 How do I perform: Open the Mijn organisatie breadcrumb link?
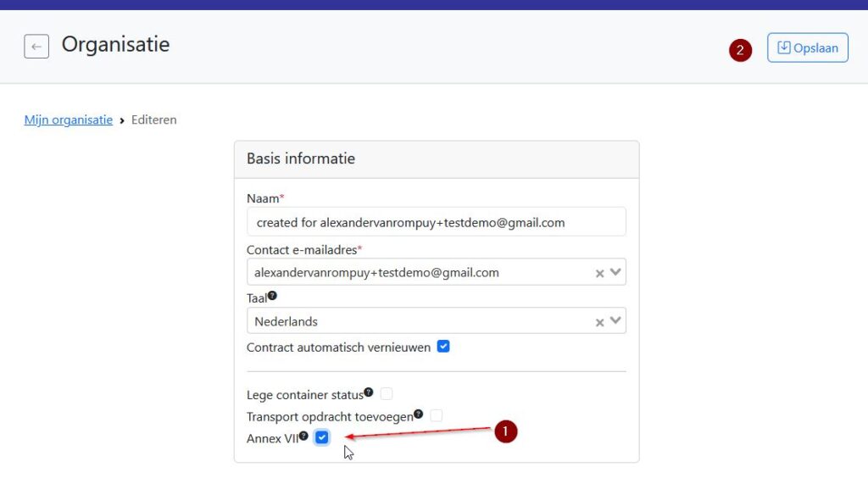(69, 120)
